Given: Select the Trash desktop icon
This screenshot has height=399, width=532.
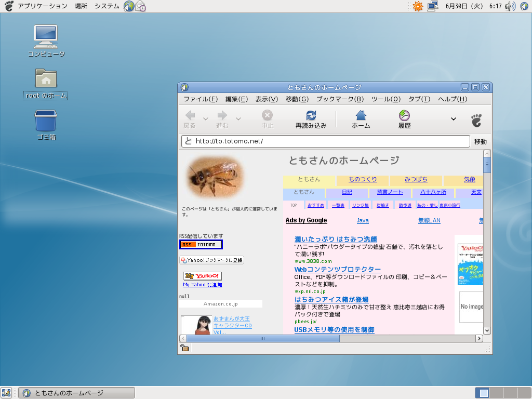Looking at the screenshot, I should coord(46,120).
